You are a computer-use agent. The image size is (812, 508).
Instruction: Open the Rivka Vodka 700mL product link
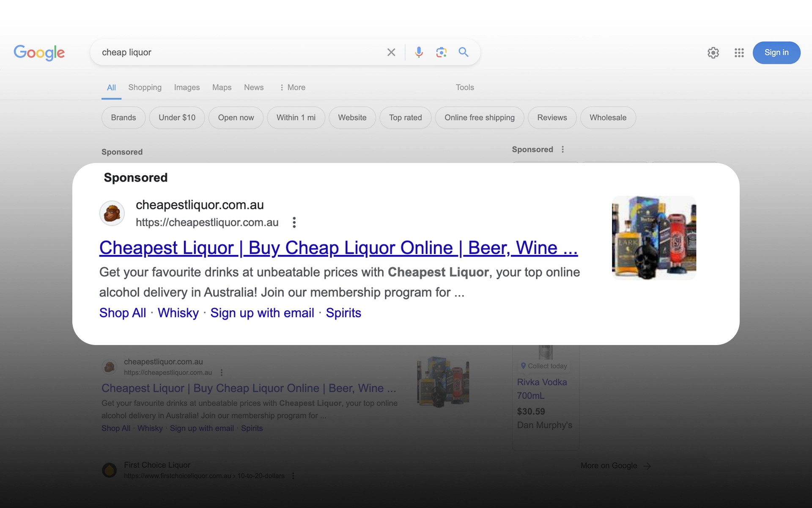coord(542,389)
